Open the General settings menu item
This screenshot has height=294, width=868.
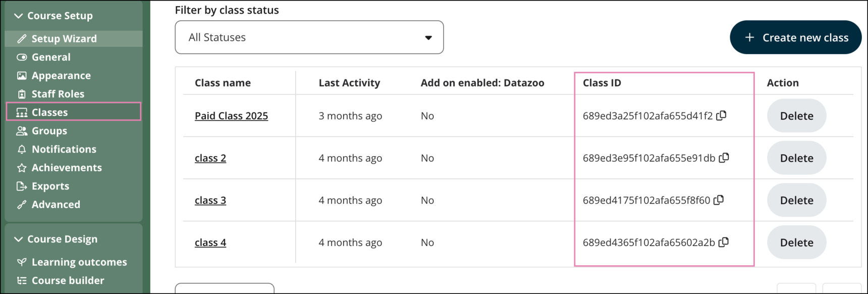pos(51,57)
